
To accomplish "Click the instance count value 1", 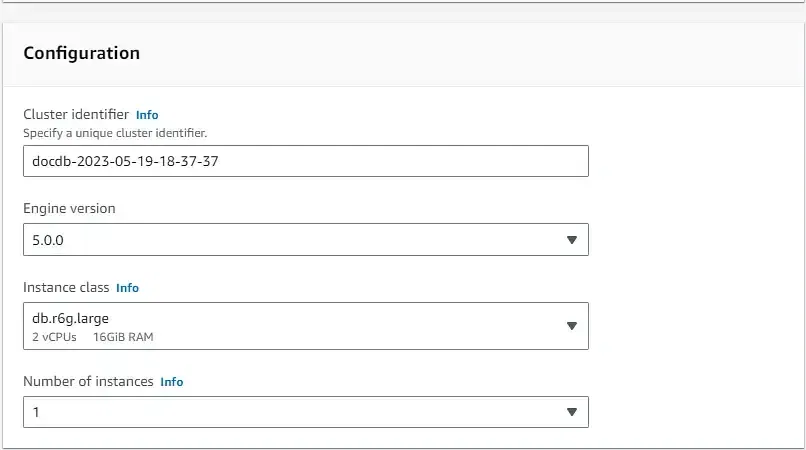I will [37, 412].
